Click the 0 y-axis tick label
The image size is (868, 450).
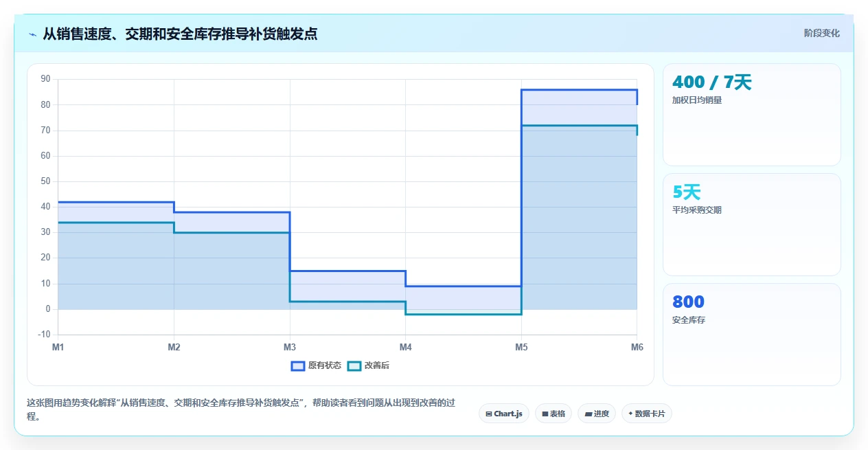coord(48,309)
